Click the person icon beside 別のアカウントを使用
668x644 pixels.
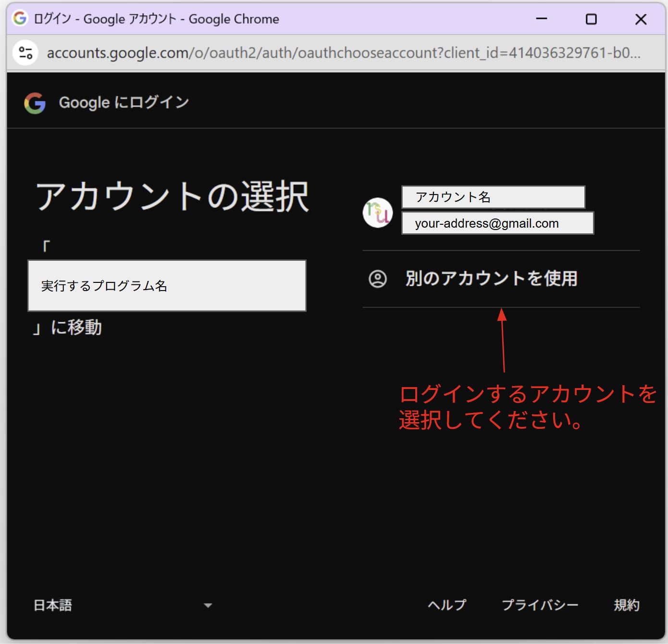(377, 279)
